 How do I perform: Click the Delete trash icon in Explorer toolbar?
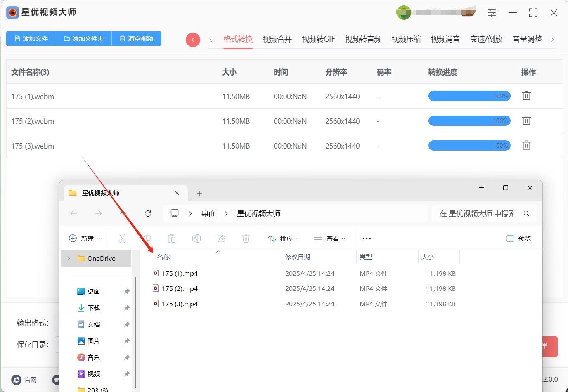click(x=246, y=239)
